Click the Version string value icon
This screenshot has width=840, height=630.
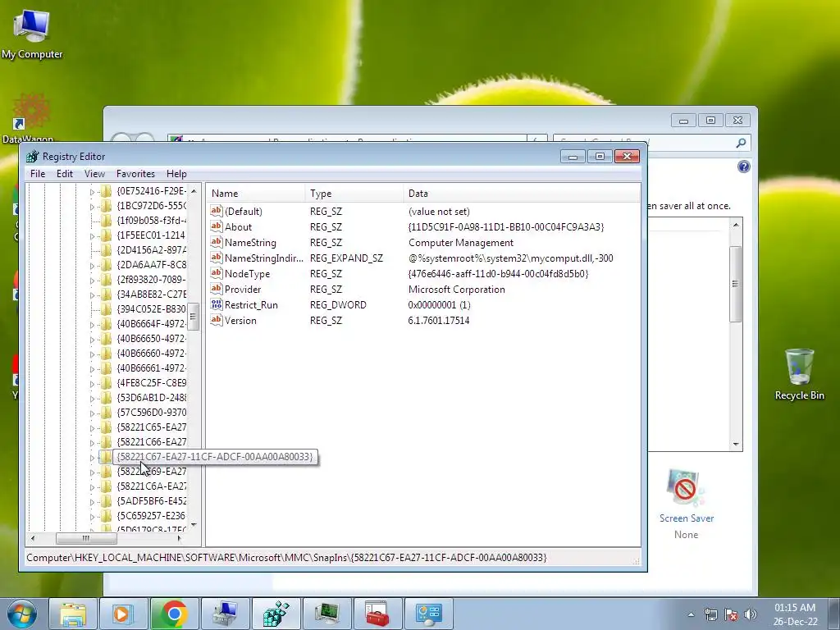point(216,320)
